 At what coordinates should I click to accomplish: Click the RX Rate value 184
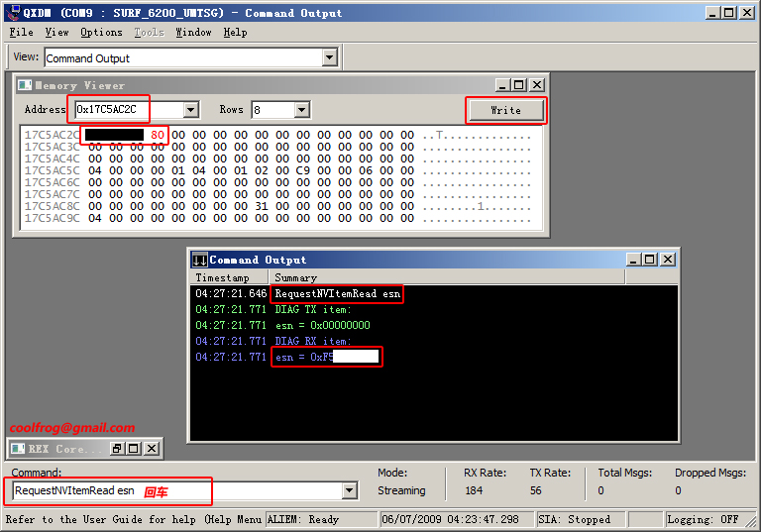[x=474, y=490]
